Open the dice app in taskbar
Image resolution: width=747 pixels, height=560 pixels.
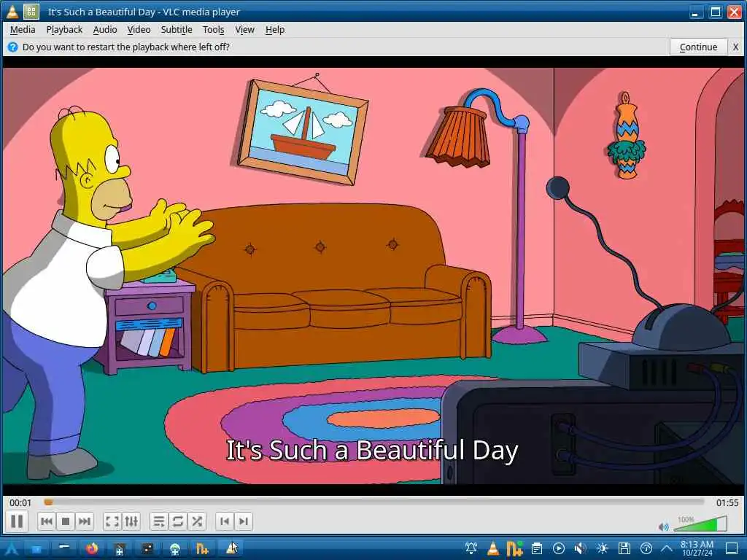[147, 549]
